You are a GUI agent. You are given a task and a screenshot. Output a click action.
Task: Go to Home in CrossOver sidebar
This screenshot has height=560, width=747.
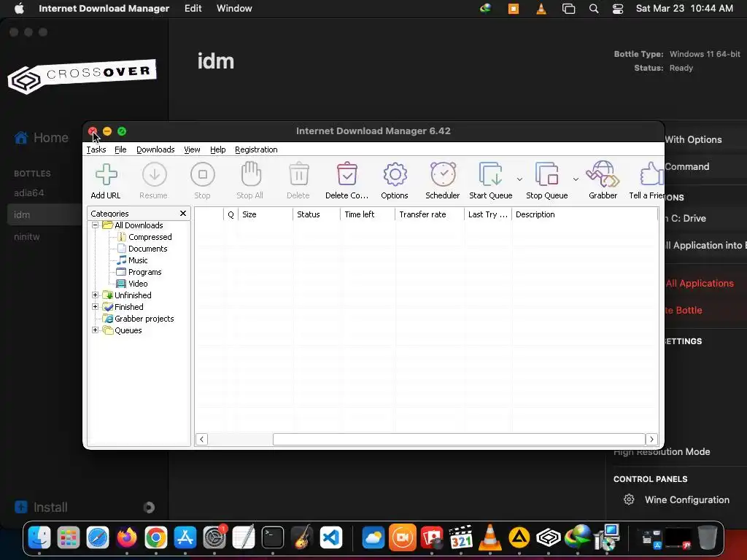pyautogui.click(x=41, y=138)
